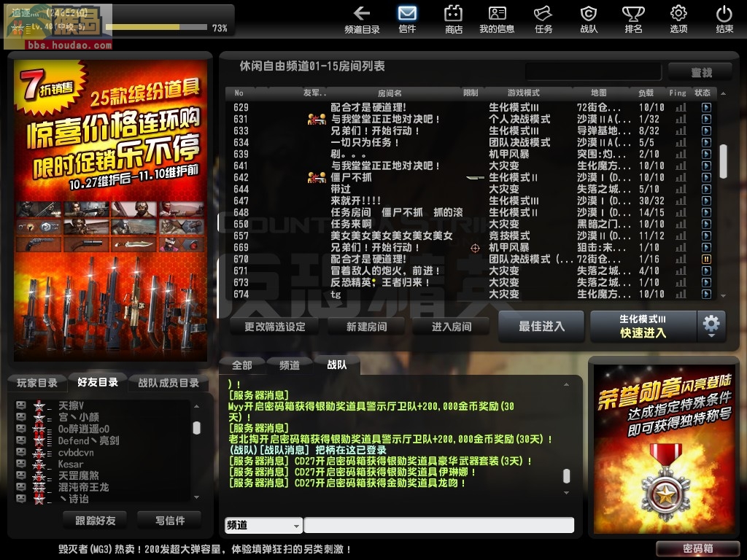Switch to 玩家目录 tab

coord(37,383)
